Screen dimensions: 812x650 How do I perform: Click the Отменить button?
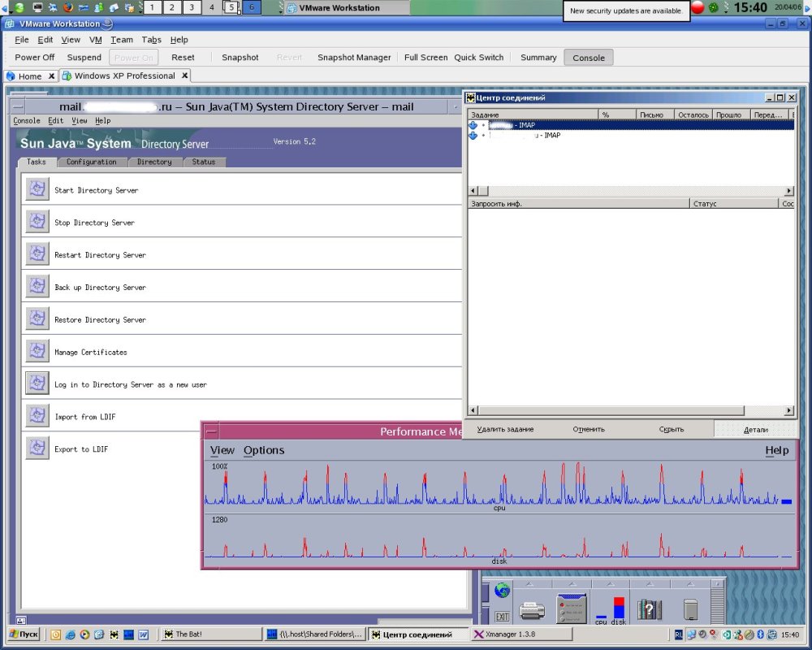[x=588, y=429]
